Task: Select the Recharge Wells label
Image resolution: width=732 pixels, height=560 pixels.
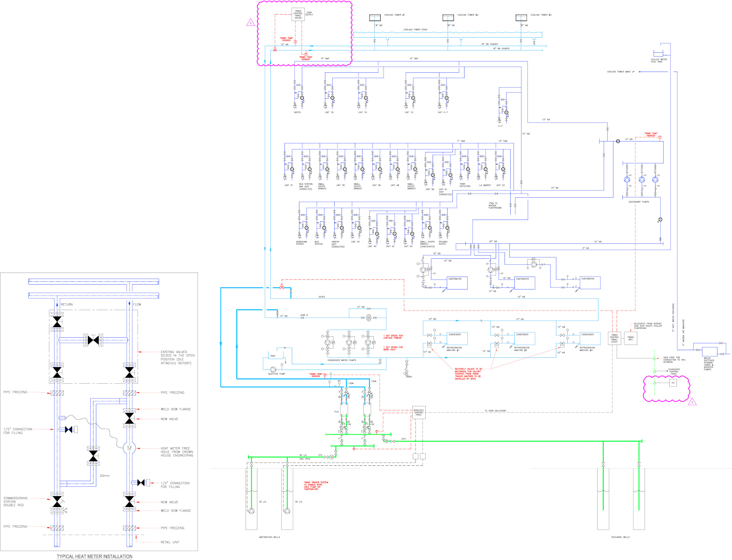Action: 620,537
